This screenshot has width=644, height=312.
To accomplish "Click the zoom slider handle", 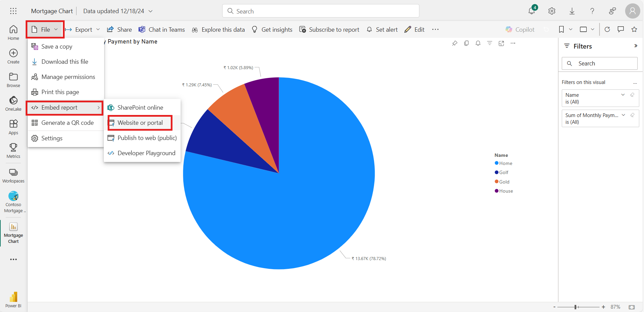I will 576,307.
